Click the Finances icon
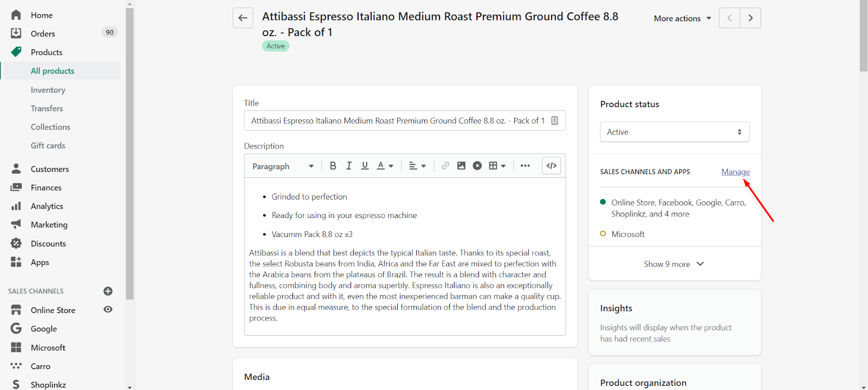This screenshot has width=868, height=390. [16, 187]
